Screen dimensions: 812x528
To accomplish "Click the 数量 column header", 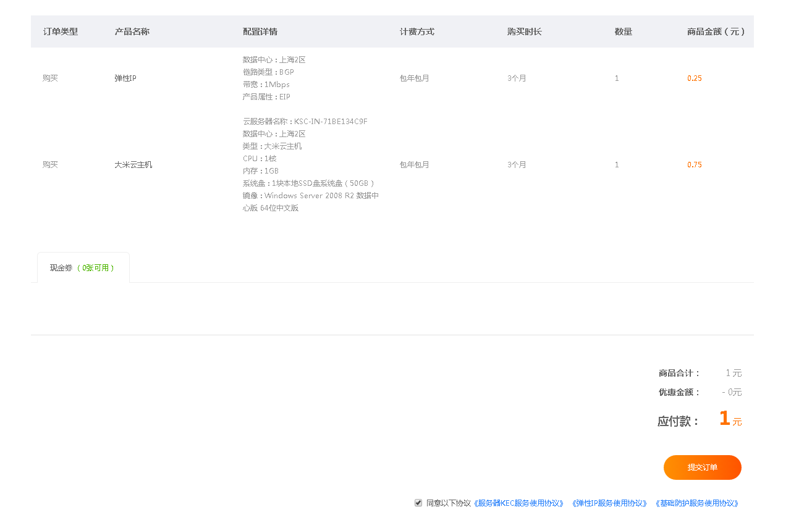I will pyautogui.click(x=623, y=31).
